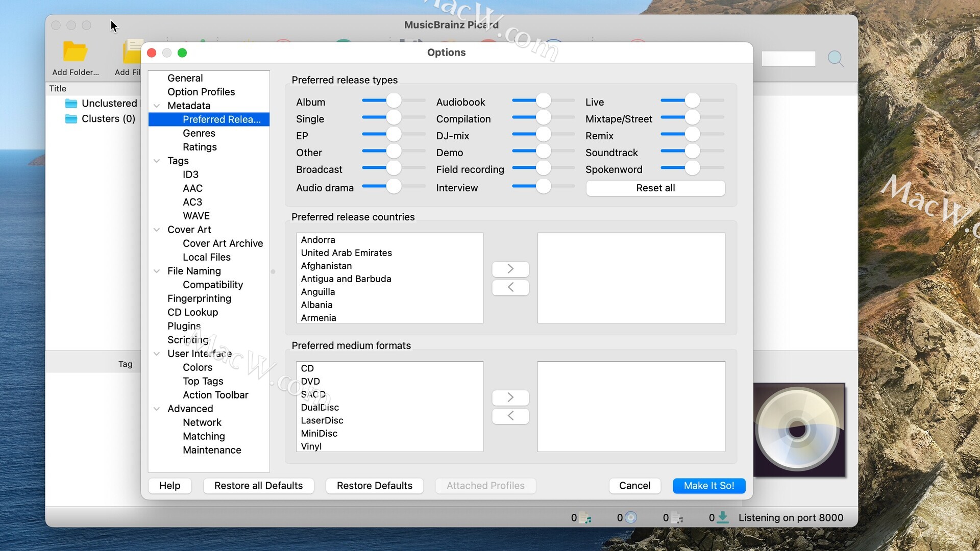The width and height of the screenshot is (980, 551).
Task: Collapse the Advanced tree section
Action: click(157, 409)
